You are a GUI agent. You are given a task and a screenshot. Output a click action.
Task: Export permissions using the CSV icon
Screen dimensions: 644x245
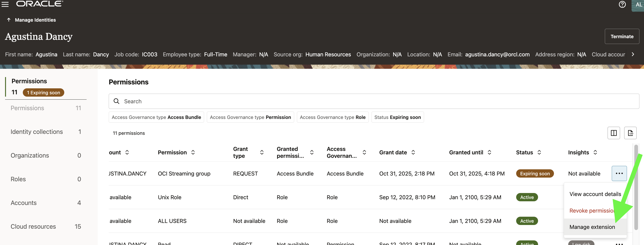(630, 133)
